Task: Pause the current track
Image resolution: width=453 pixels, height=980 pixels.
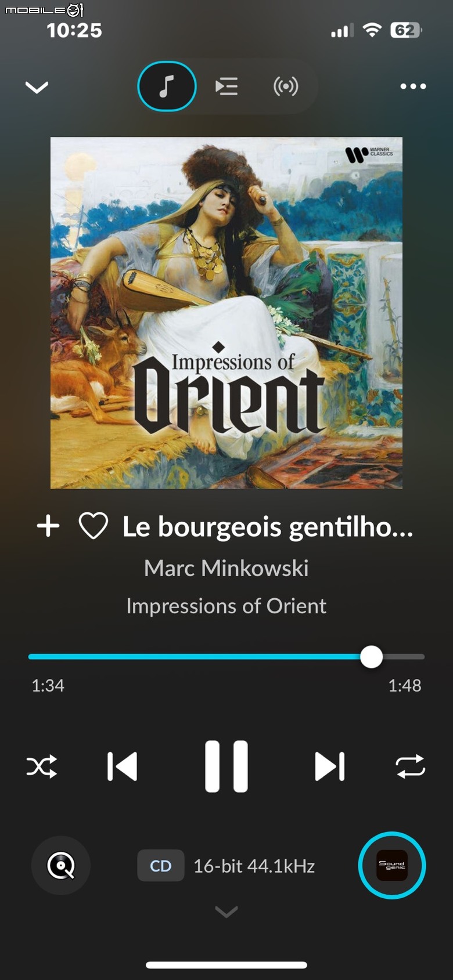Action: click(227, 766)
